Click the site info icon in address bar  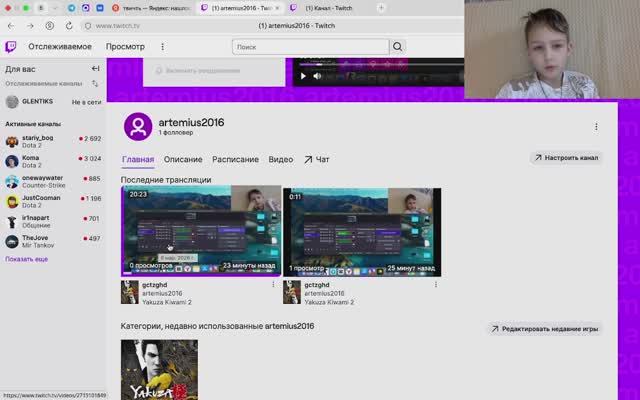(x=87, y=26)
